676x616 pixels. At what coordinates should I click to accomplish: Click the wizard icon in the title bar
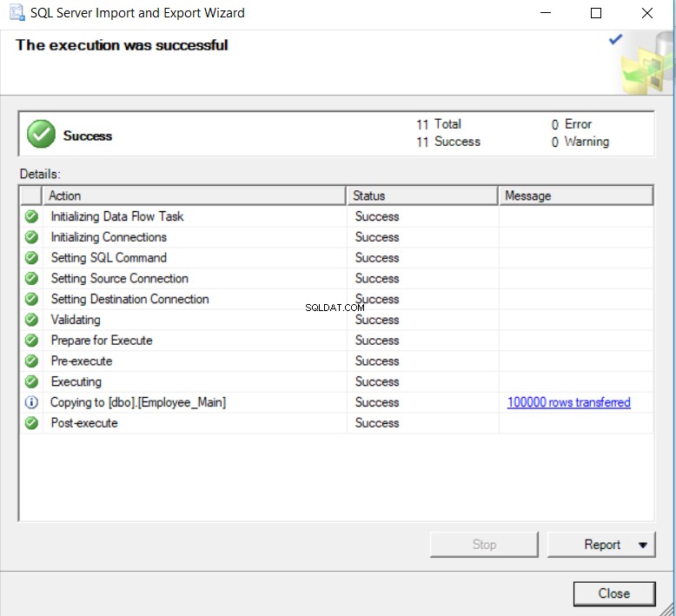[17, 12]
